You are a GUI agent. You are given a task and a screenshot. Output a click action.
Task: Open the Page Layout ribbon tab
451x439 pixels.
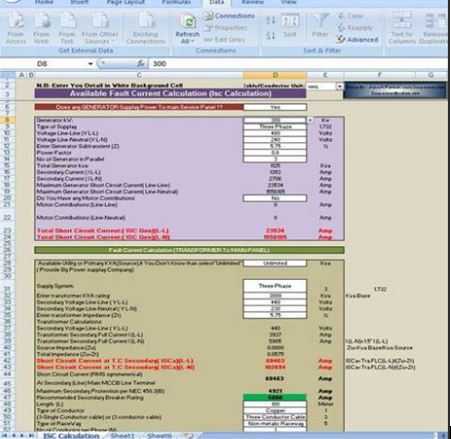tap(125, 2)
